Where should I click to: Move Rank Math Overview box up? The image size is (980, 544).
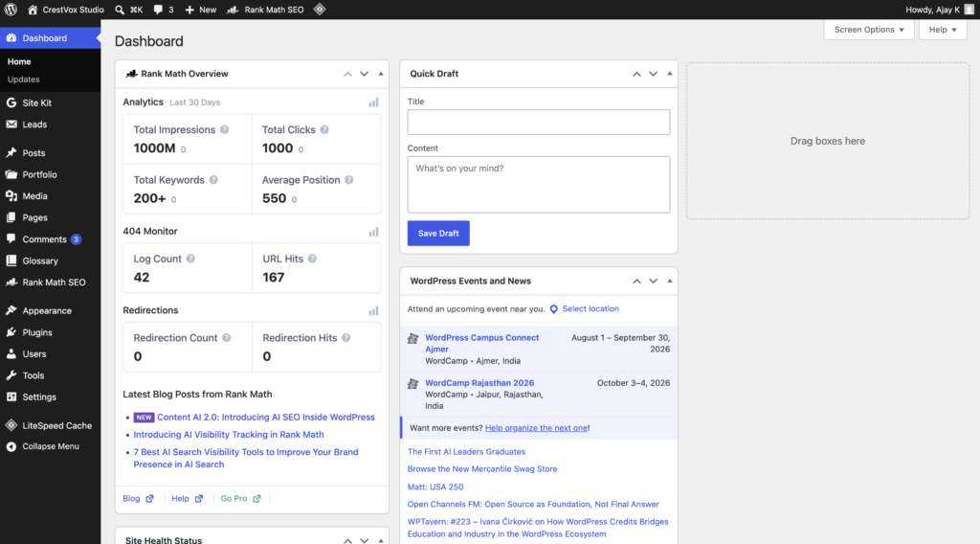(347, 74)
